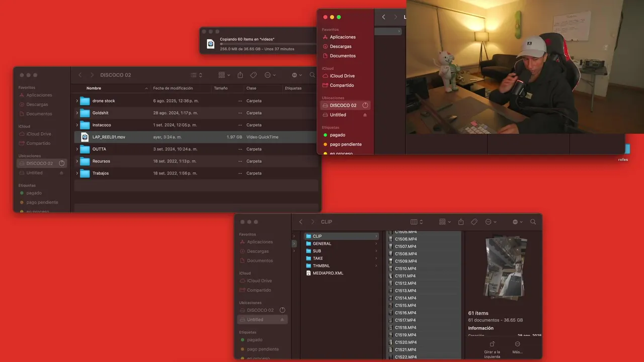Select the LAP_REEL01.mov file
Viewport: 644px width, 362px height.
197,137
